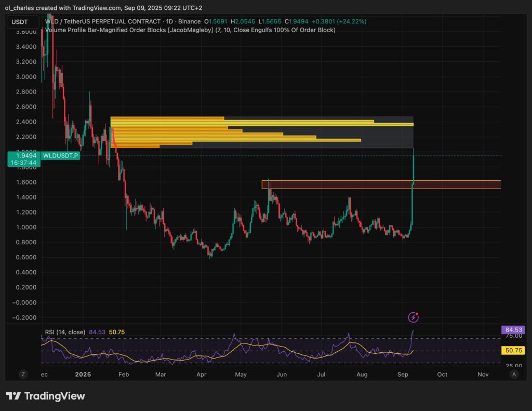The width and height of the screenshot is (532, 411).
Task: Click the purple lightning bolt event icon
Action: click(414, 316)
